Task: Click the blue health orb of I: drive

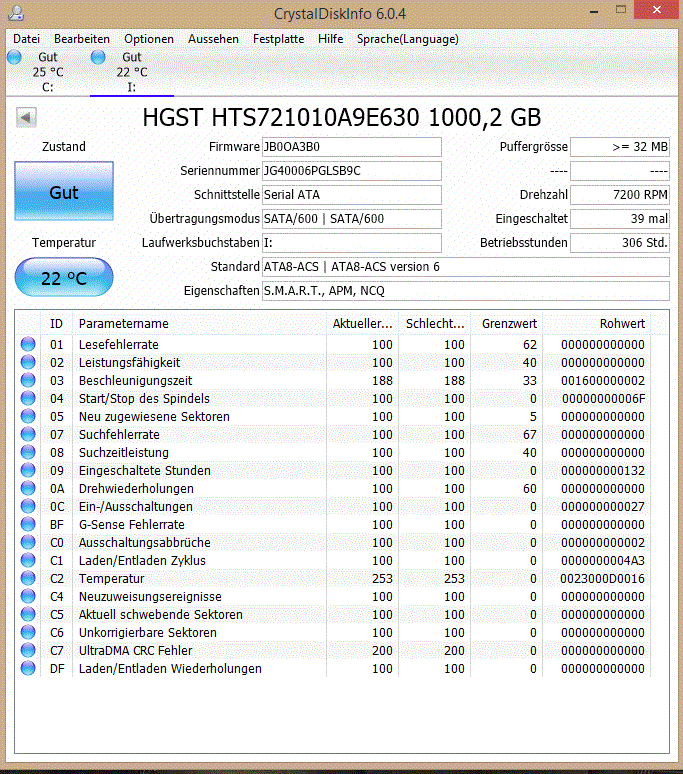Action: click(x=98, y=57)
